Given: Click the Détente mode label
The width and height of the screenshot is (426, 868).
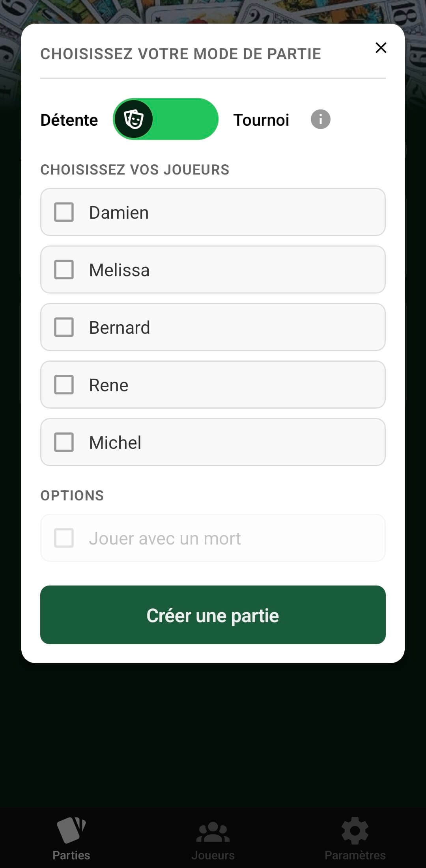Looking at the screenshot, I should pyautogui.click(x=69, y=120).
